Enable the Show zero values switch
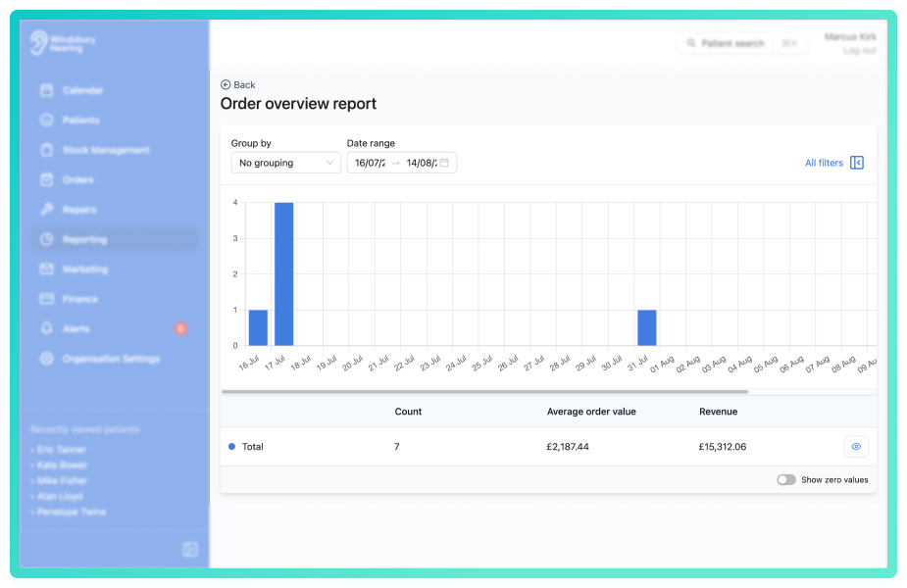This screenshot has width=907, height=588. 786,480
